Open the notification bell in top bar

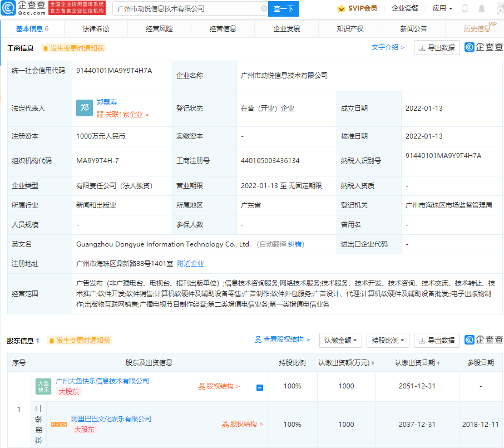pos(482,8)
